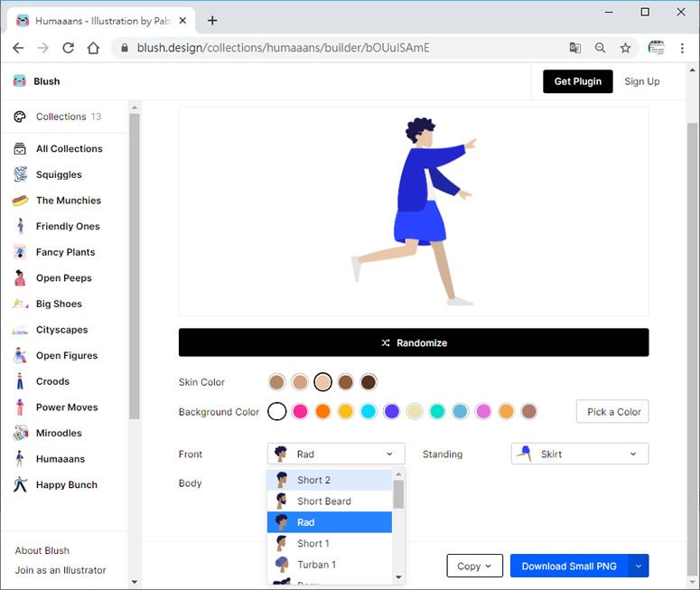The image size is (700, 590).
Task: Open a new browser tab
Action: (x=212, y=21)
